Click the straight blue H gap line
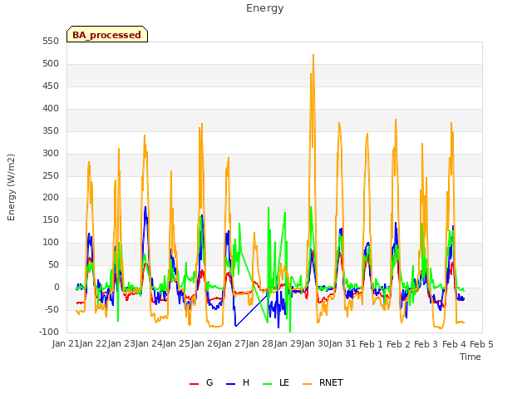Viewport: 532px width, 399px height. tap(251, 310)
